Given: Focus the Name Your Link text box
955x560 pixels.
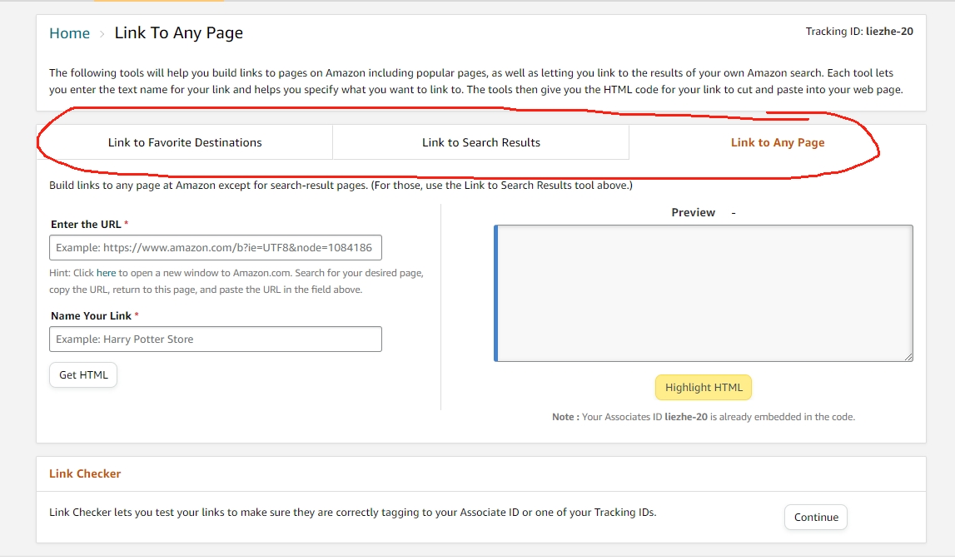Looking at the screenshot, I should (216, 339).
